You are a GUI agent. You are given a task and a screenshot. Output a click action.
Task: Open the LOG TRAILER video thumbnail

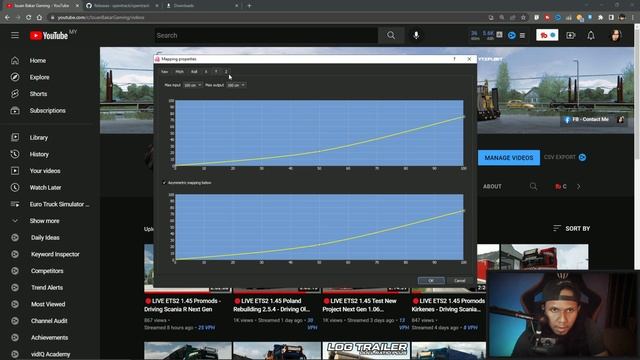(x=366, y=351)
